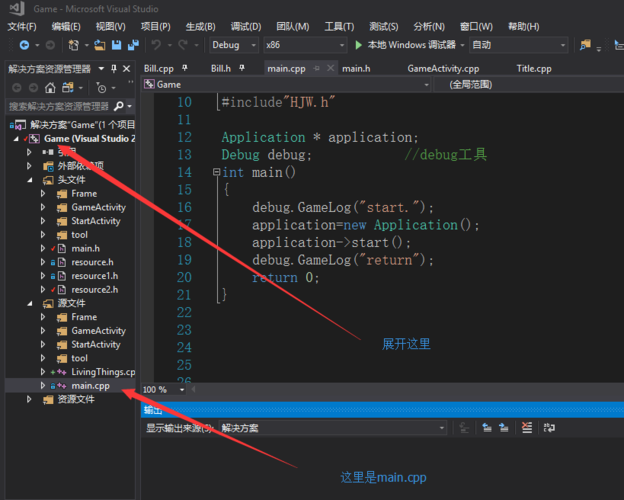Click the Solution Explorer search field

tap(60, 106)
